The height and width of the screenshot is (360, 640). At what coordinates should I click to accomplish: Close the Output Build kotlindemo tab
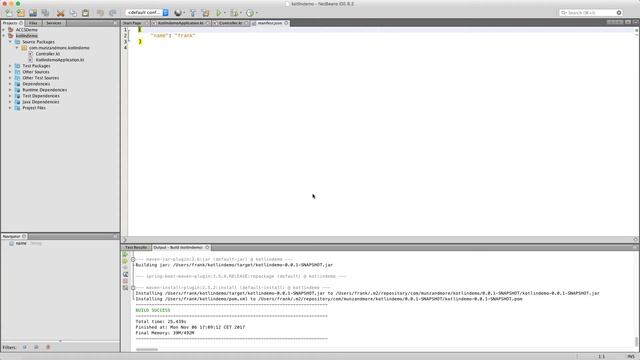click(207, 247)
